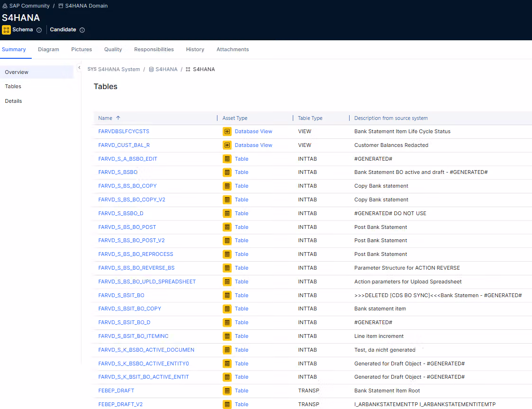
Task: Click the Asset Type column header
Action: point(235,118)
